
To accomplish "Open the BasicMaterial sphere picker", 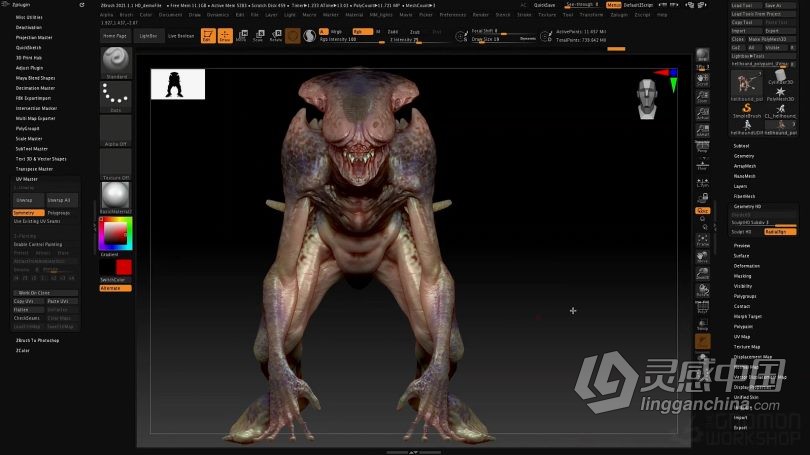I will [x=116, y=198].
